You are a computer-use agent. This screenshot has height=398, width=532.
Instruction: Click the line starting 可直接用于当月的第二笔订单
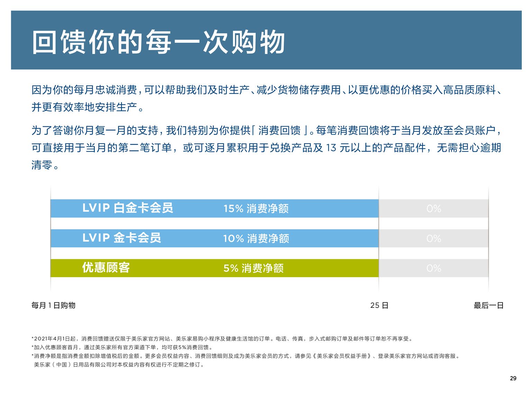click(266, 148)
